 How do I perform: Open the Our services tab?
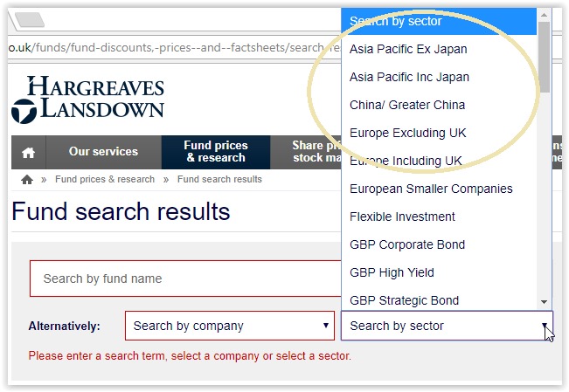point(103,152)
